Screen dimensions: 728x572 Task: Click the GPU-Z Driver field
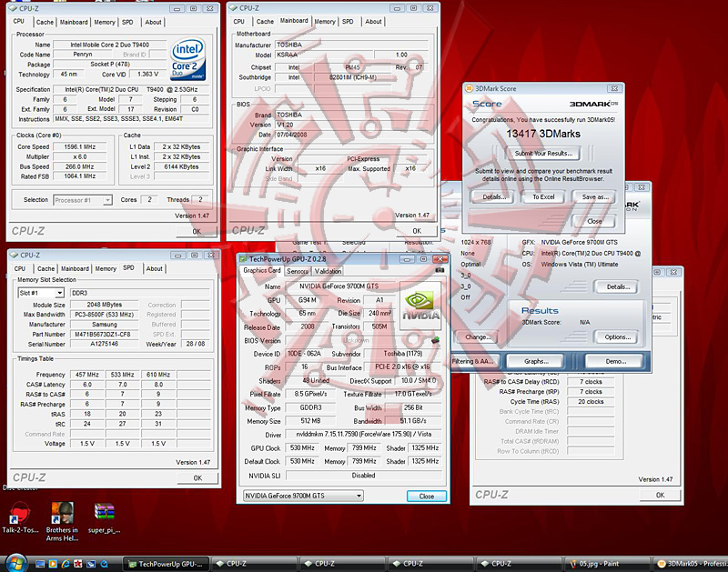[x=363, y=434]
